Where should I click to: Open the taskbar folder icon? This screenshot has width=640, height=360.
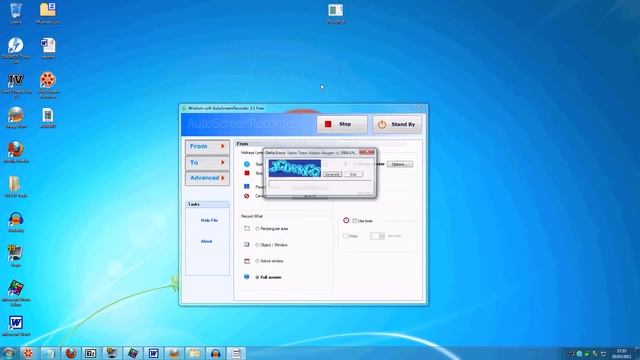point(195,353)
